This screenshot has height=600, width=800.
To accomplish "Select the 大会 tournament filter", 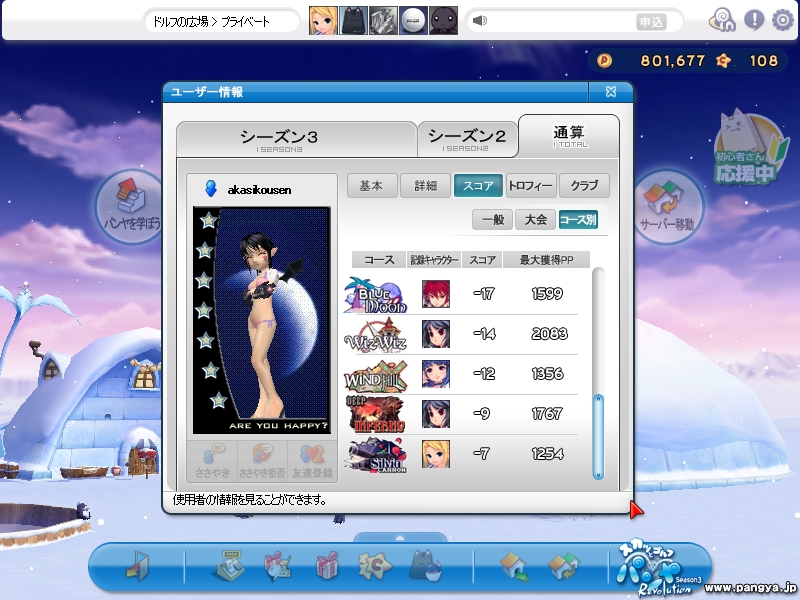I will (535, 220).
